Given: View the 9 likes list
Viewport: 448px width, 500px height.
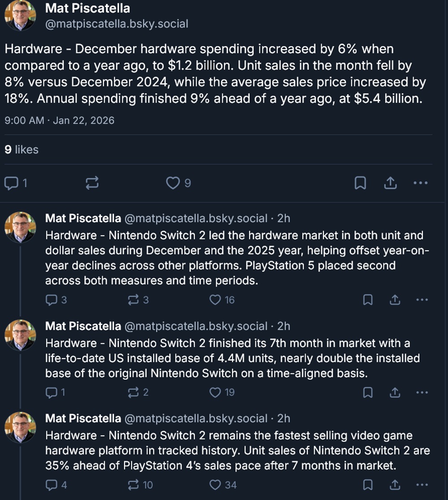Looking at the screenshot, I should coord(22,150).
